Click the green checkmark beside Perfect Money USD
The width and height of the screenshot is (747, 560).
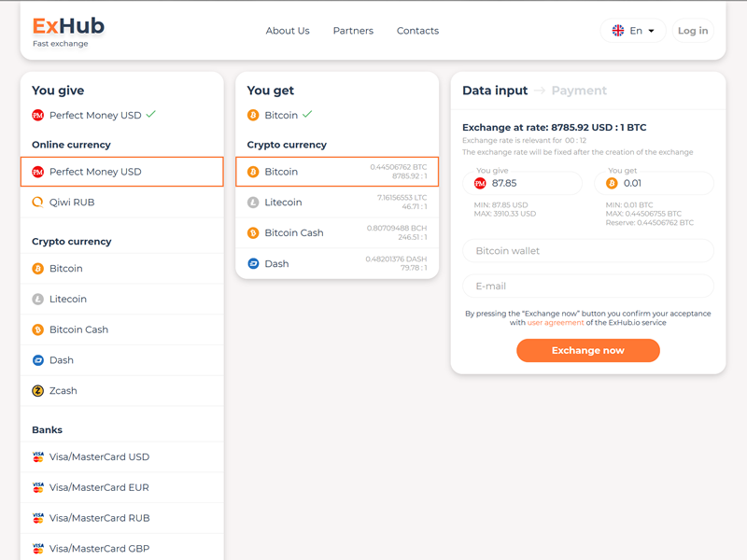pos(150,114)
